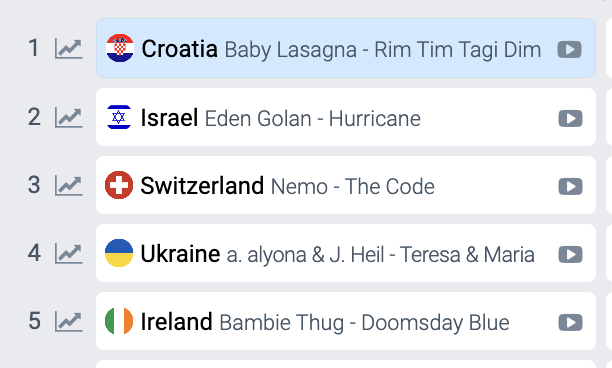The width and height of the screenshot is (612, 368).
Task: Play the video for Eden Golan's Hurricane
Action: [570, 118]
